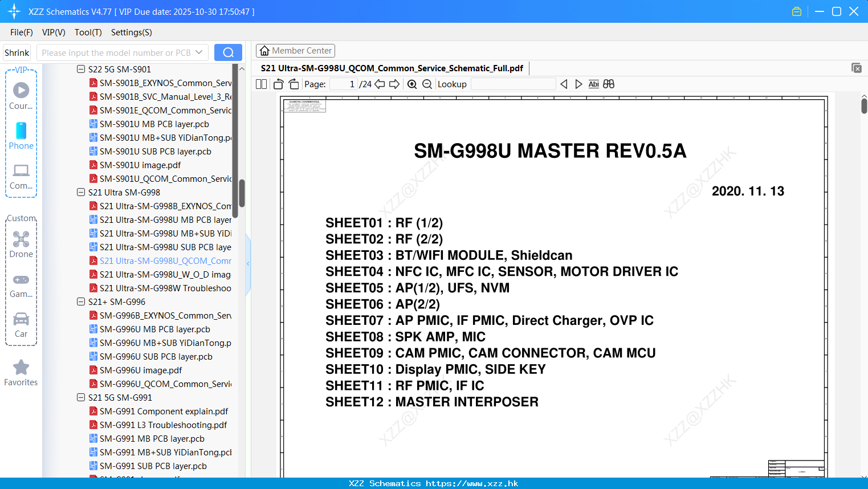
Task: Click the binoculars search icon
Action: point(609,84)
